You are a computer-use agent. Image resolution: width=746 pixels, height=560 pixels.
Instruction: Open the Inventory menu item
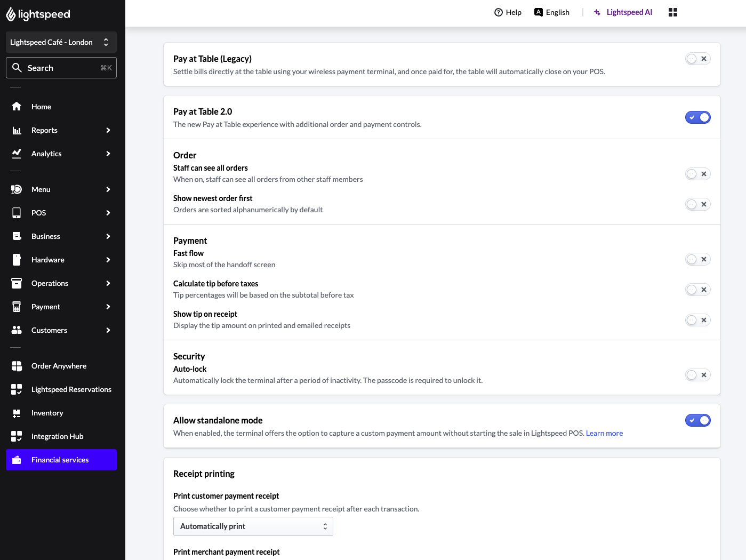[61, 413]
